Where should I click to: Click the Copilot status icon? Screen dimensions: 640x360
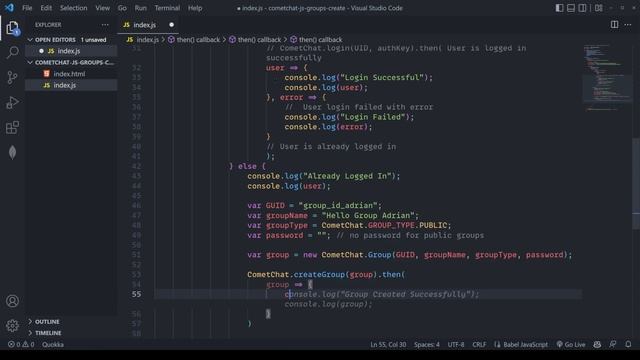point(597,344)
